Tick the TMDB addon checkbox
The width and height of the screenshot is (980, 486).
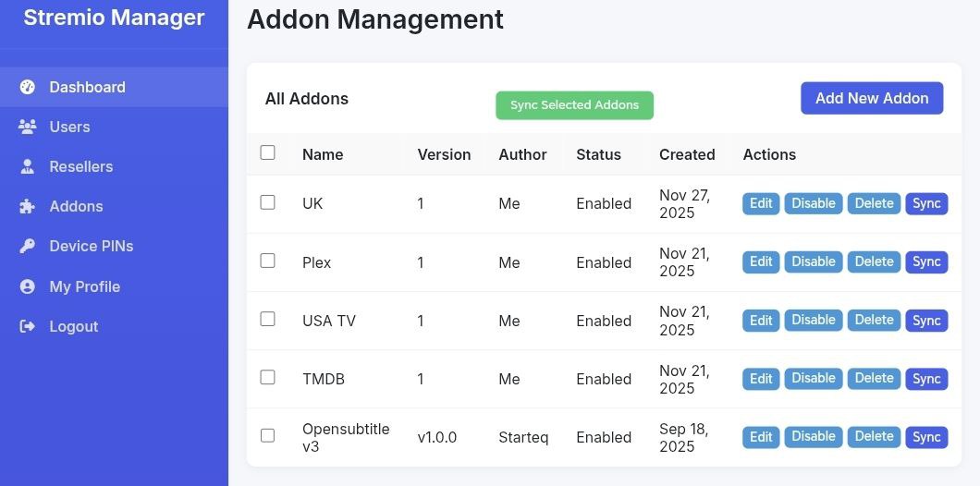268,377
